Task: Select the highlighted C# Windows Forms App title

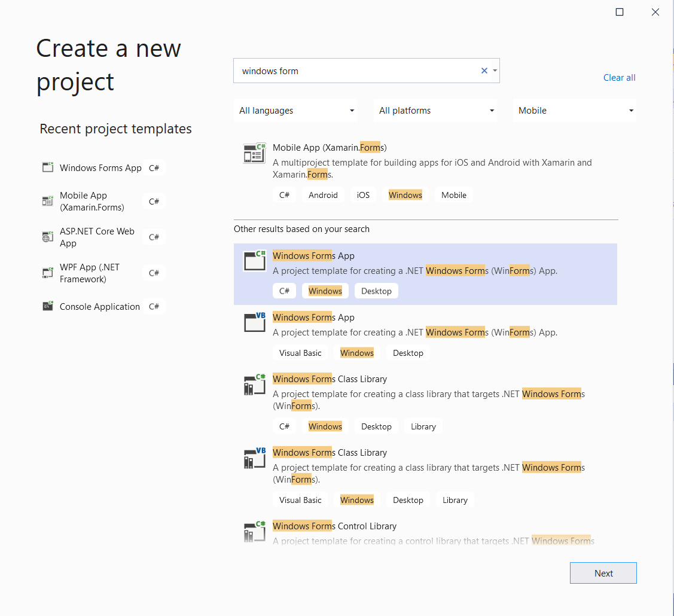Action: (313, 256)
